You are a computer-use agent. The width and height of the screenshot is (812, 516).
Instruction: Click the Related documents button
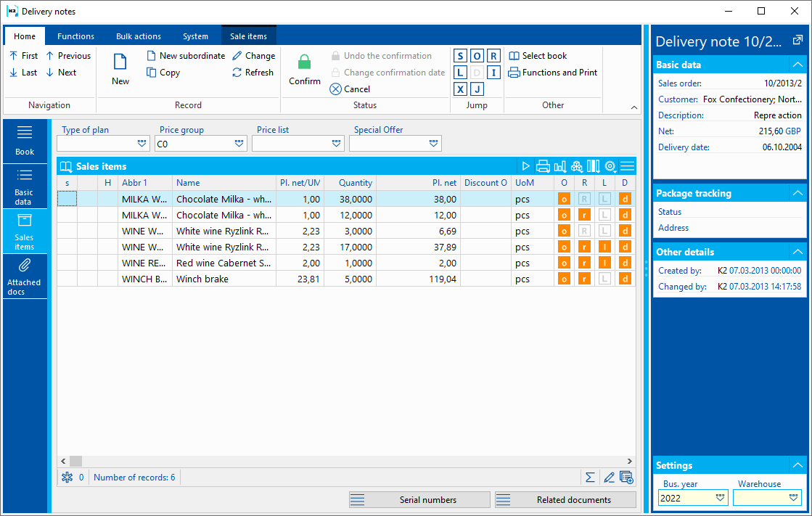(x=565, y=500)
